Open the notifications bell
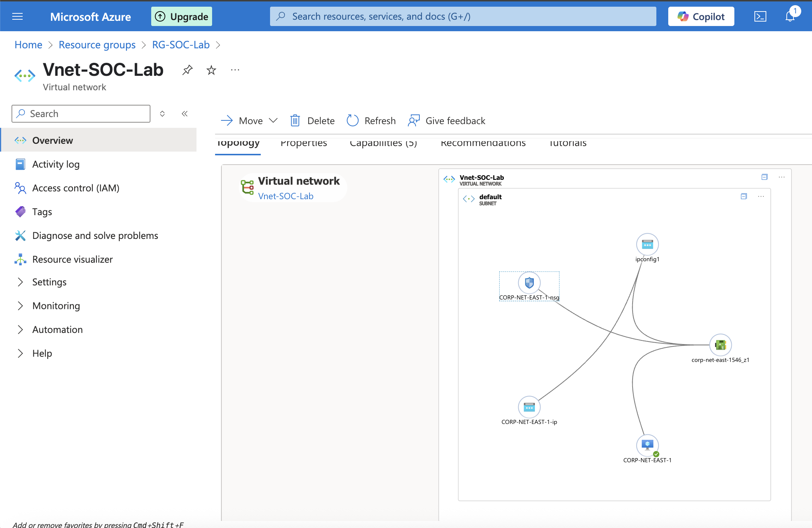812x528 pixels. tap(790, 16)
